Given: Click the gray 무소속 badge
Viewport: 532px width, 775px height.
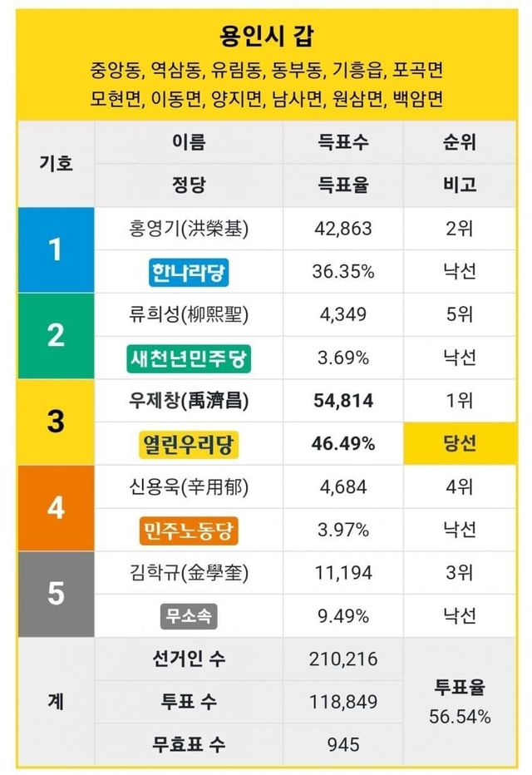Looking at the screenshot, I should click(189, 616).
